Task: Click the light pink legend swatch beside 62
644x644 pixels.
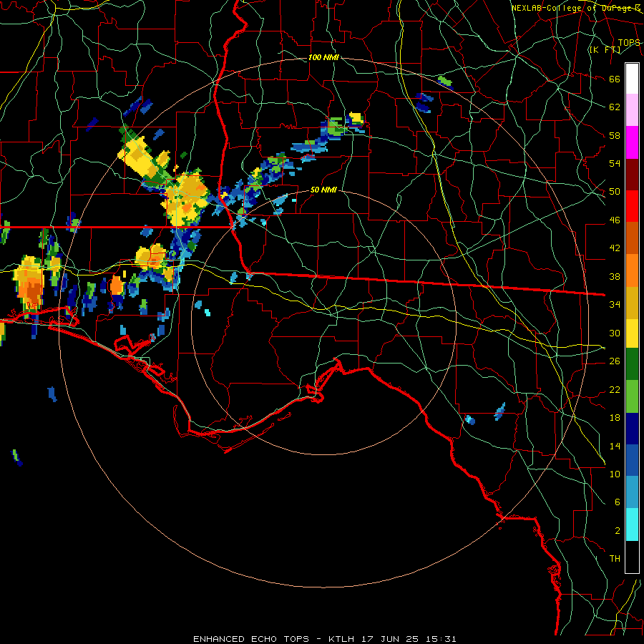Action: (632, 110)
